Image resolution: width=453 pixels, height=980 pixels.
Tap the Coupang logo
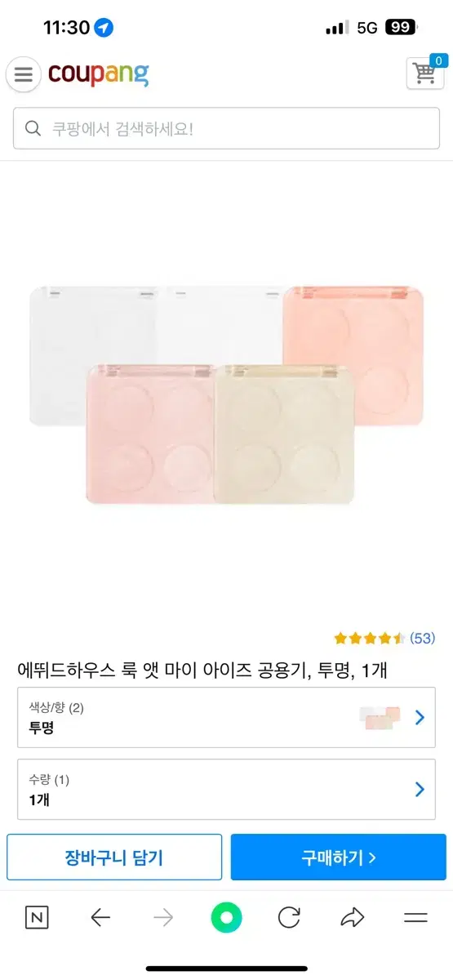(99, 74)
